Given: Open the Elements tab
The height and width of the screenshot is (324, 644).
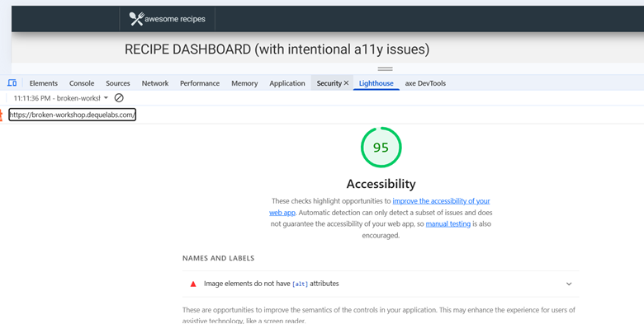Looking at the screenshot, I should pos(44,83).
